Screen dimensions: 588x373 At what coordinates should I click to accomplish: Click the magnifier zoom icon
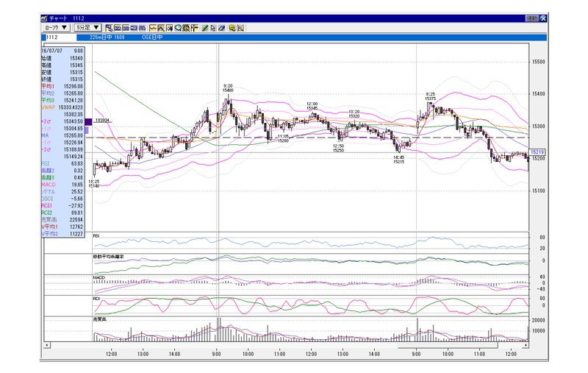[x=178, y=28]
